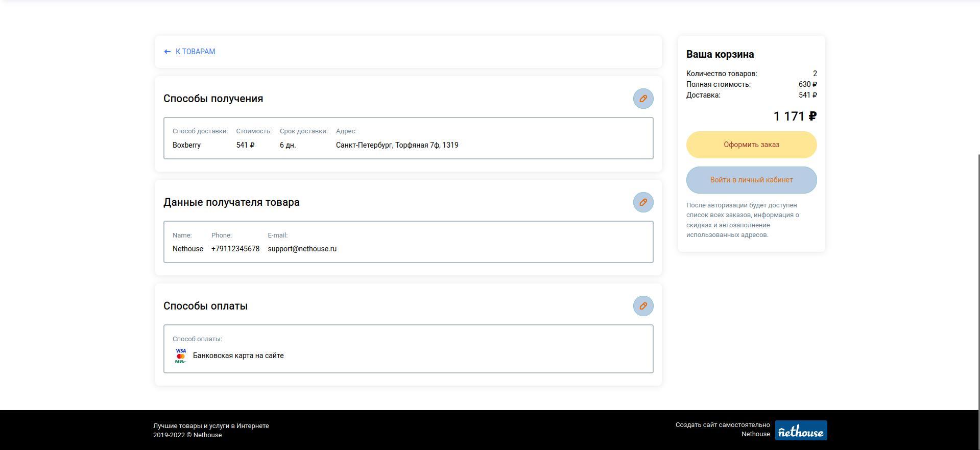This screenshot has height=450, width=980.
Task: Click Банковская карта на сайте payment method
Action: 238,356
